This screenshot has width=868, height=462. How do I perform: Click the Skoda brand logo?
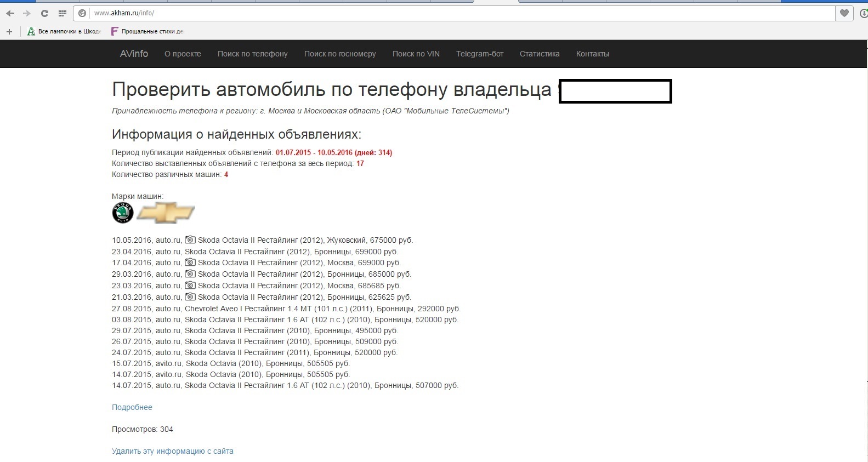pos(123,213)
